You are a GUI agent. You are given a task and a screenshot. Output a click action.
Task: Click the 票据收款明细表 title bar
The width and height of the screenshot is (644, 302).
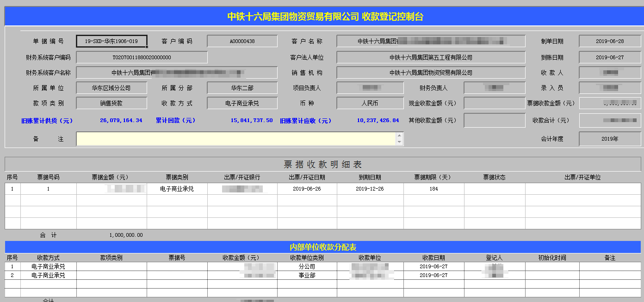(323, 164)
